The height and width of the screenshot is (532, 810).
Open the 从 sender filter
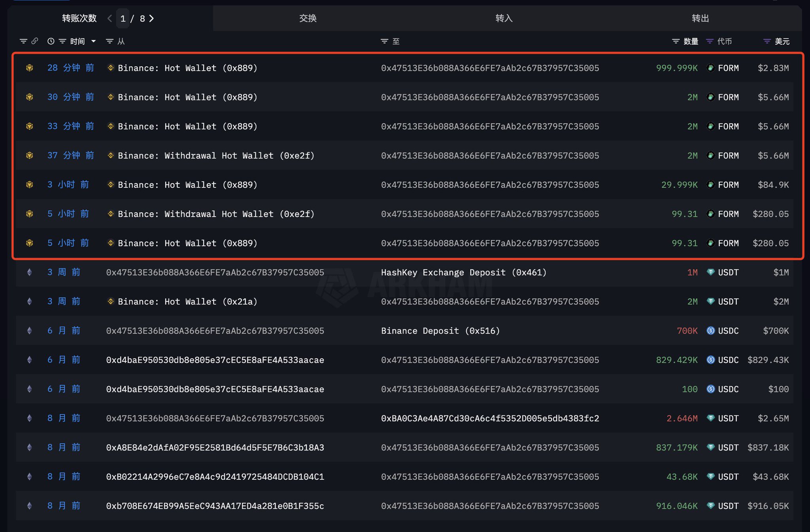(110, 41)
